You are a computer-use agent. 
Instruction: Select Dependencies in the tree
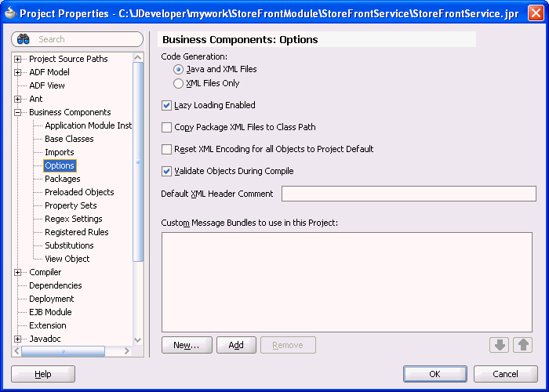[56, 285]
